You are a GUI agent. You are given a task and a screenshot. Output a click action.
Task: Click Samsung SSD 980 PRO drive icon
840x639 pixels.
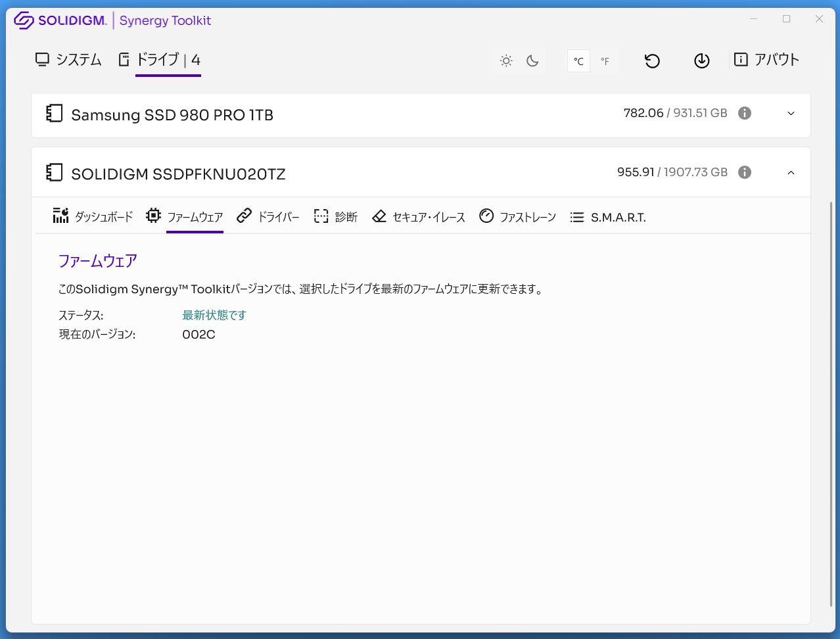(54, 114)
